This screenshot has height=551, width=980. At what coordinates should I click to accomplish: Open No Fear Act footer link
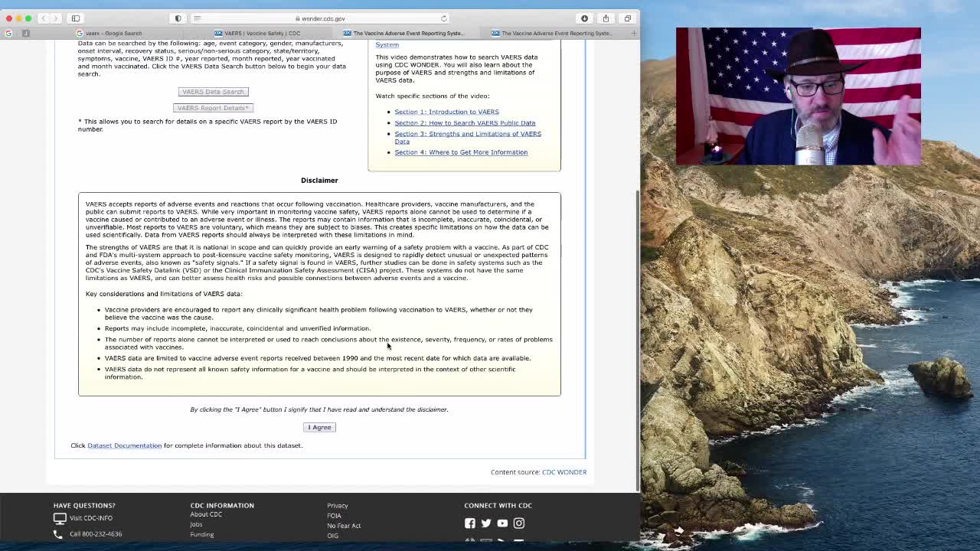click(344, 526)
